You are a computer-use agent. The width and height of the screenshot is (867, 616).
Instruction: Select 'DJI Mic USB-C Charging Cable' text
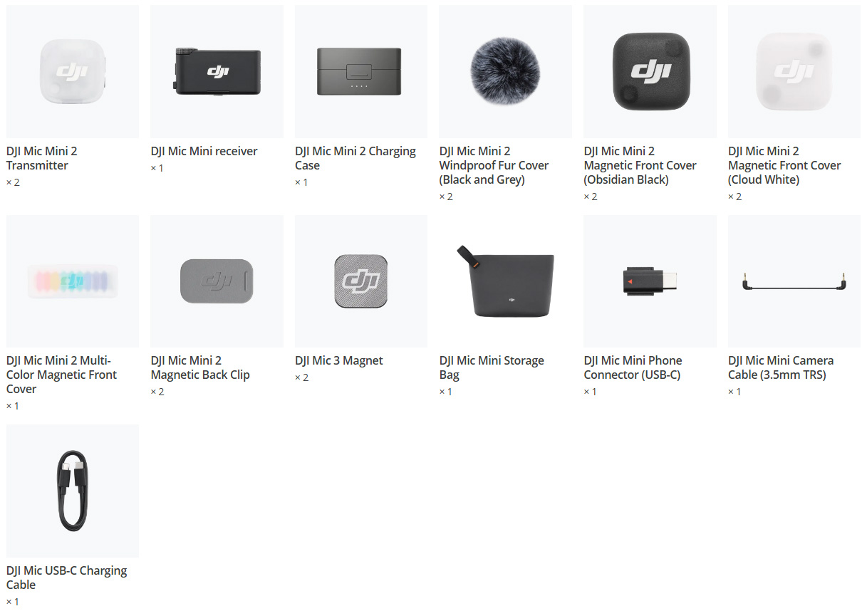coord(66,578)
